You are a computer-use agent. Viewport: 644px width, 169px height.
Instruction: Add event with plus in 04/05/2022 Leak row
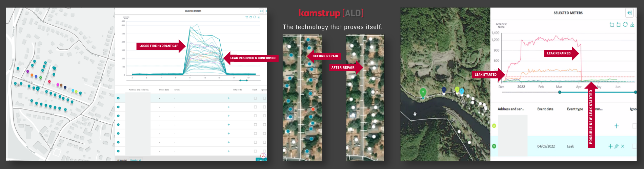610,146
